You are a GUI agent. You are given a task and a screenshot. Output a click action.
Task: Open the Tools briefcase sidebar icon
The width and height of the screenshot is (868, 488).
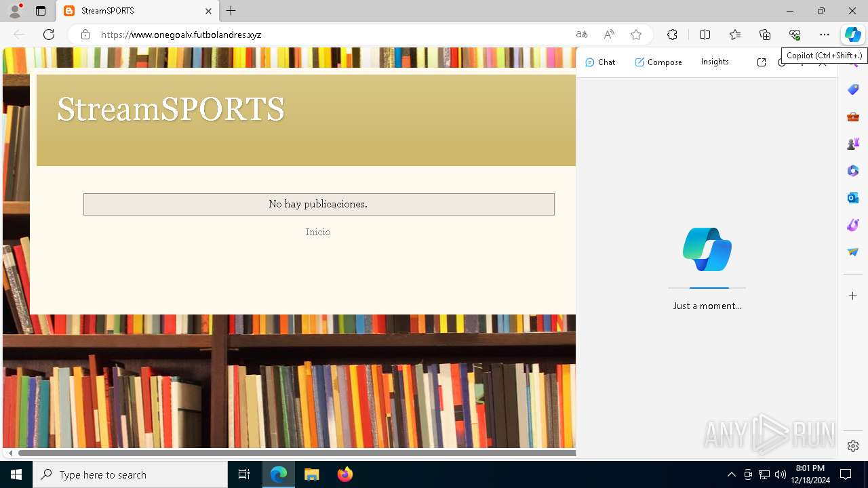point(853,117)
